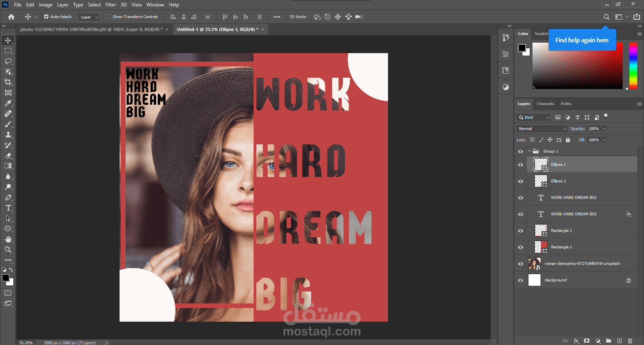Hide the Rectangle 2 layer
The image size is (644, 345).
click(520, 231)
